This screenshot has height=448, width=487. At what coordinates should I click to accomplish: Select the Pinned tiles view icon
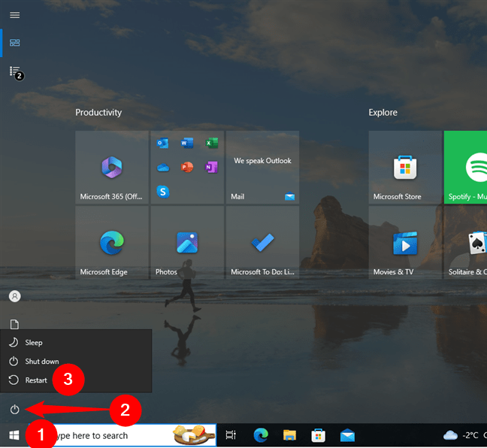(14, 43)
